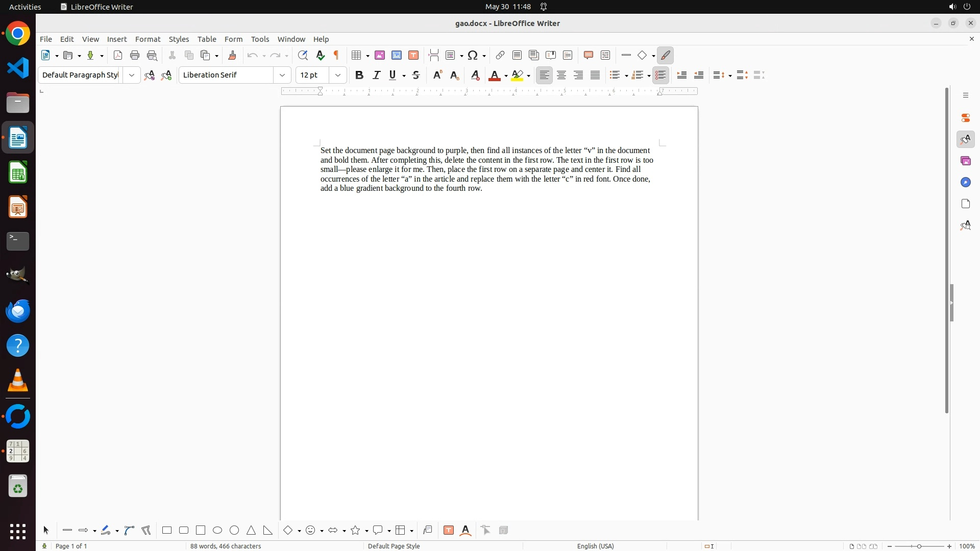
Task: Open the Tools menu
Action: (260, 39)
